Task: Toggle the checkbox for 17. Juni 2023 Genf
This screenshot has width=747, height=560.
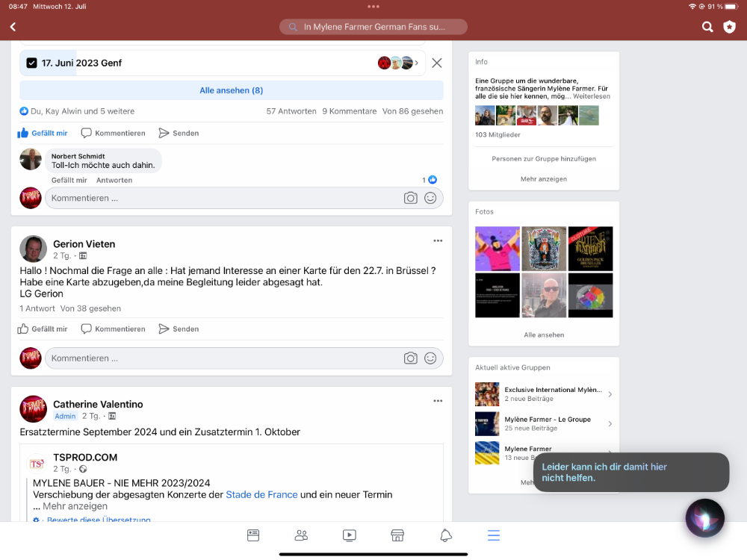Action: 31,63
